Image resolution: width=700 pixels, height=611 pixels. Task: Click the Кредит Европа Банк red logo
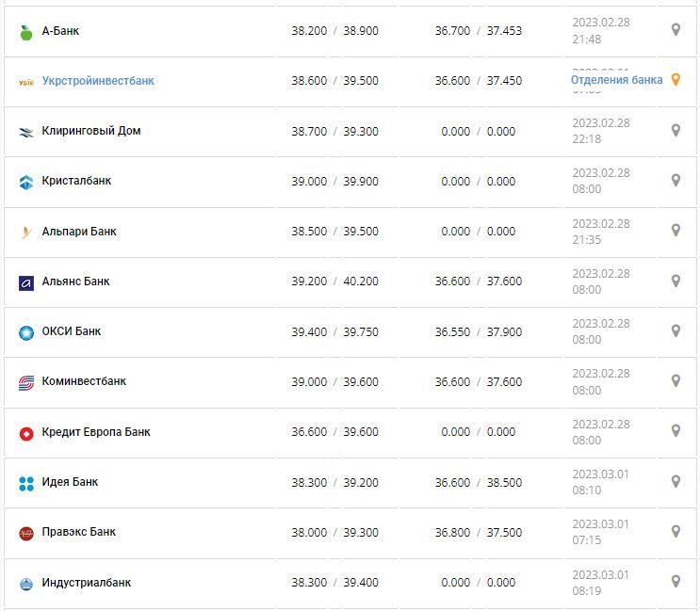[26, 433]
